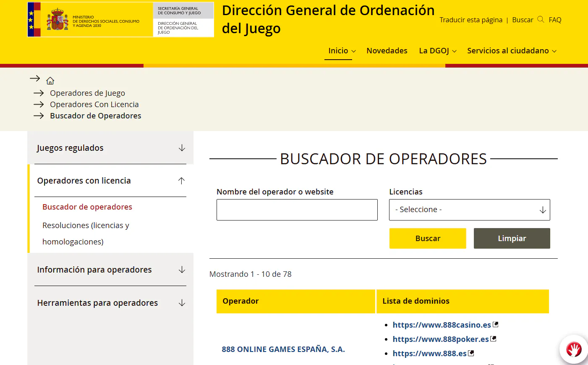The height and width of the screenshot is (365, 588).
Task: Open 888 ONLINE GAMES ESPAÑA, S.A. operator
Action: [283, 349]
